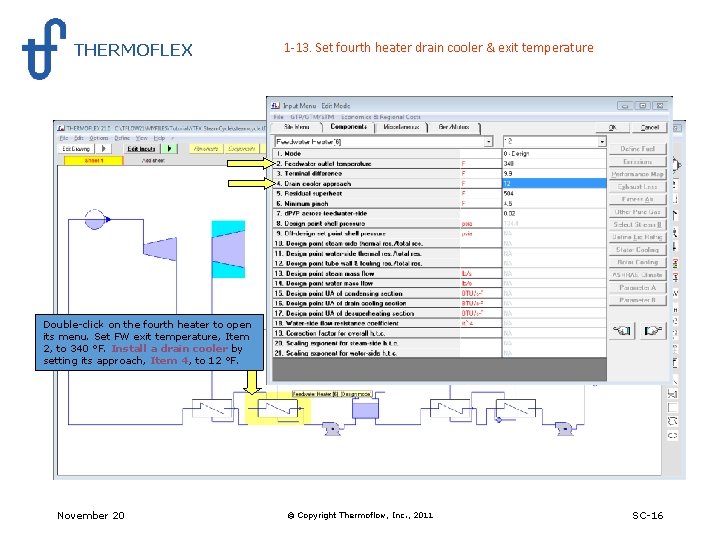Click the Performance Map button
This screenshot has height=540, width=720.
coord(638,174)
